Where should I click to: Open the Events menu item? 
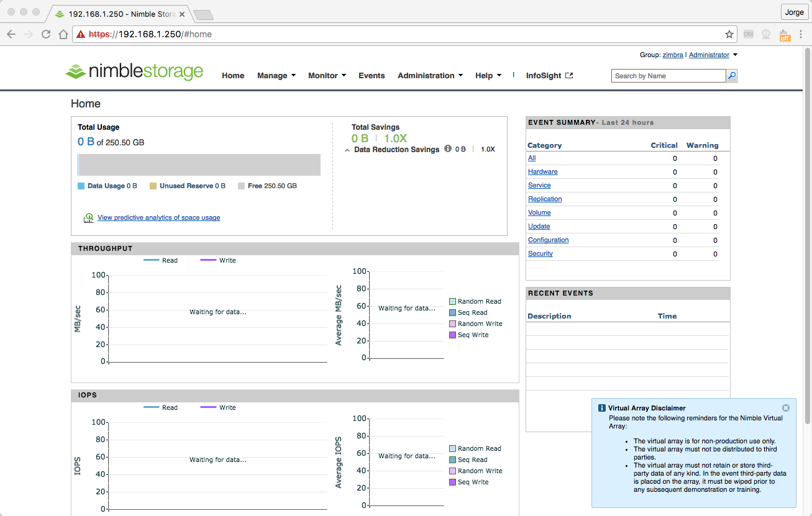372,76
